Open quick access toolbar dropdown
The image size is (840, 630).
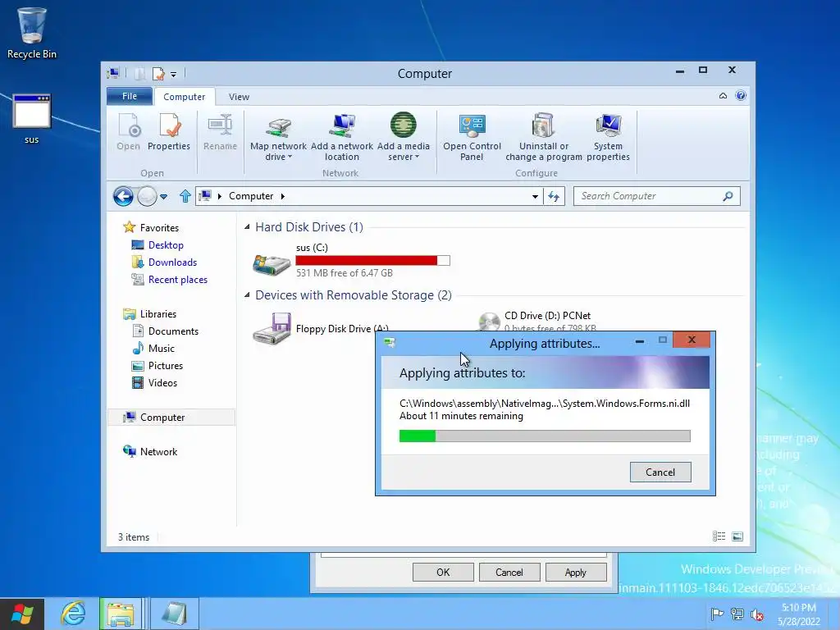pyautogui.click(x=174, y=75)
